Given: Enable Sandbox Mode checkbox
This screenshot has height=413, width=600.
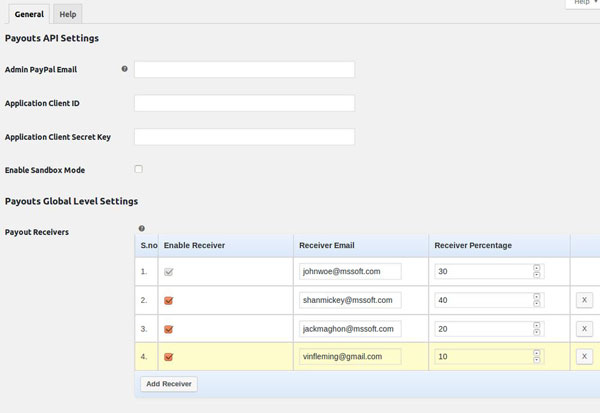Looking at the screenshot, I should pyautogui.click(x=139, y=169).
